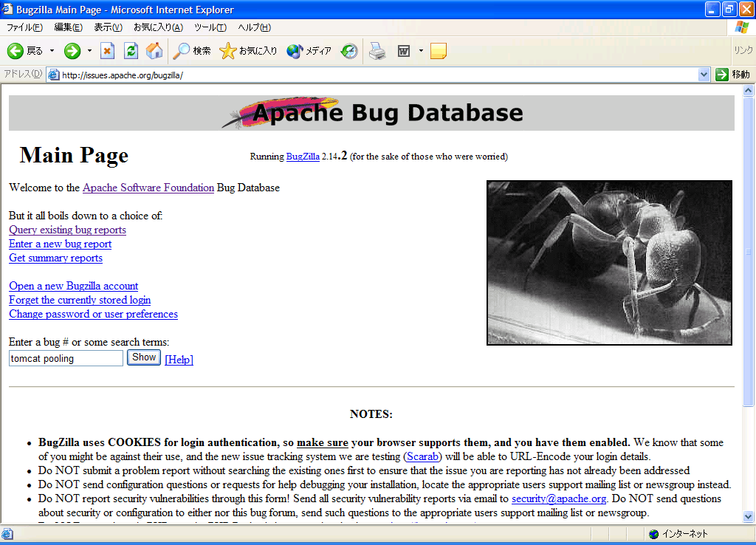Open the History clock icon

(349, 51)
